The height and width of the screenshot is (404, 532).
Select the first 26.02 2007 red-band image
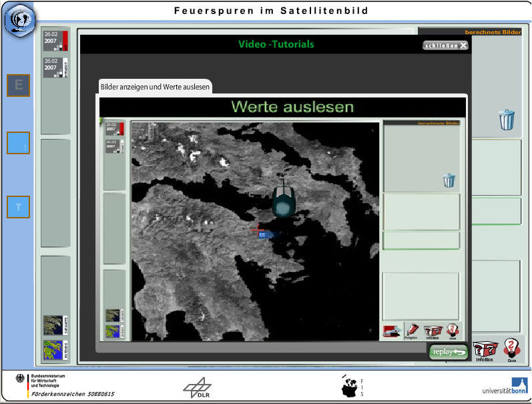[55, 41]
